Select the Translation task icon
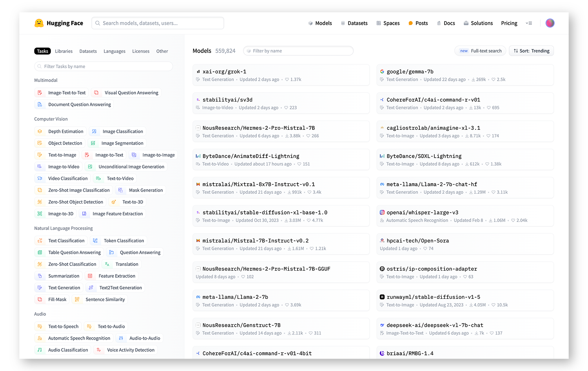Image resolution: width=588 pixels, height=371 pixels. pos(107,264)
